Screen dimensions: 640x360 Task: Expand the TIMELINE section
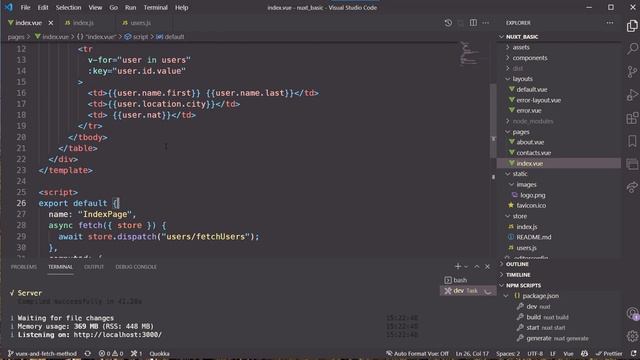559,275
